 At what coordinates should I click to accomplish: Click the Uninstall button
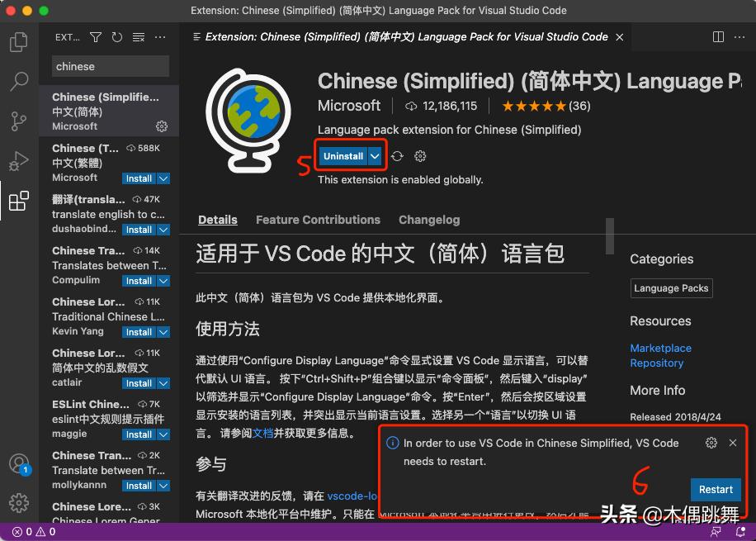pos(343,156)
